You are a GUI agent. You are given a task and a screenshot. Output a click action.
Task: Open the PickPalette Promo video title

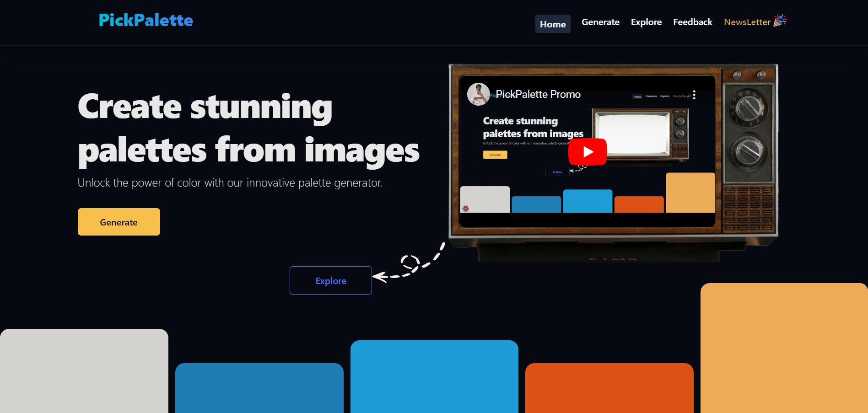click(x=538, y=94)
